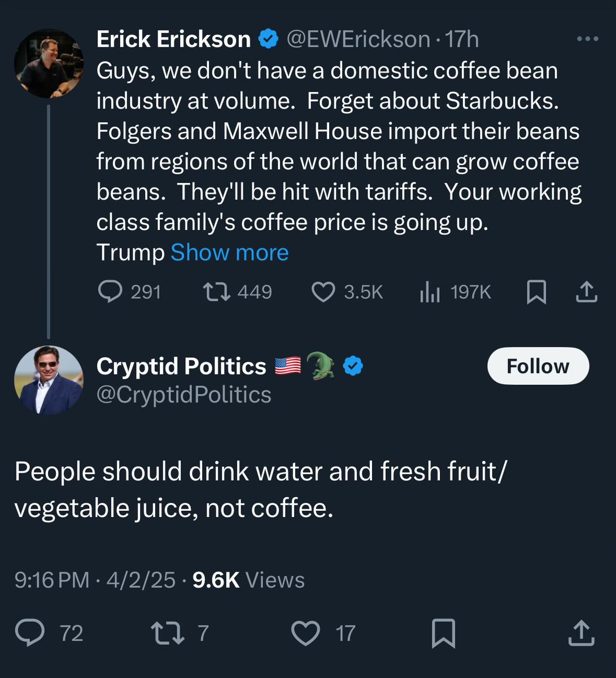Reply to Erick Erickson's tweet
Viewport: 616px width, 678px height.
(110, 292)
